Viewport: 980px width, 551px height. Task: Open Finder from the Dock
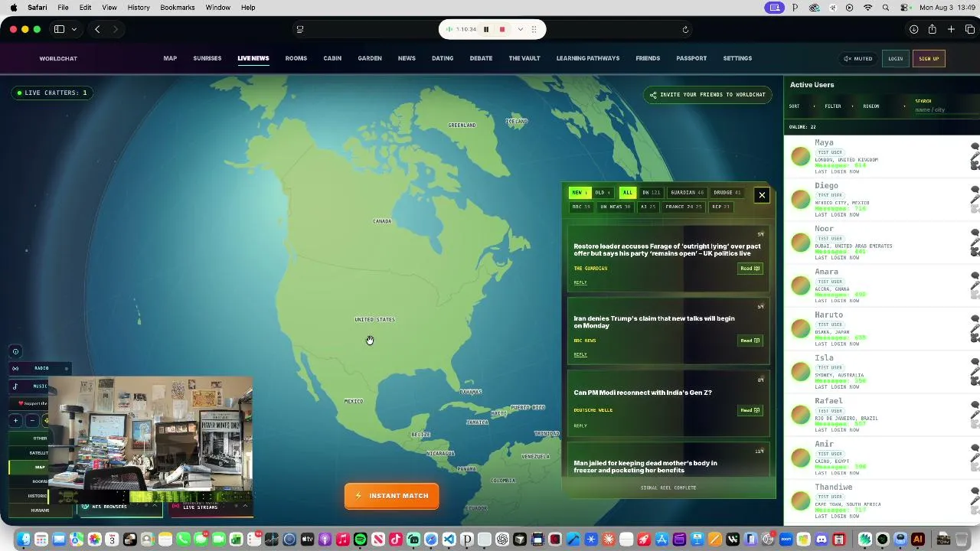click(24, 540)
